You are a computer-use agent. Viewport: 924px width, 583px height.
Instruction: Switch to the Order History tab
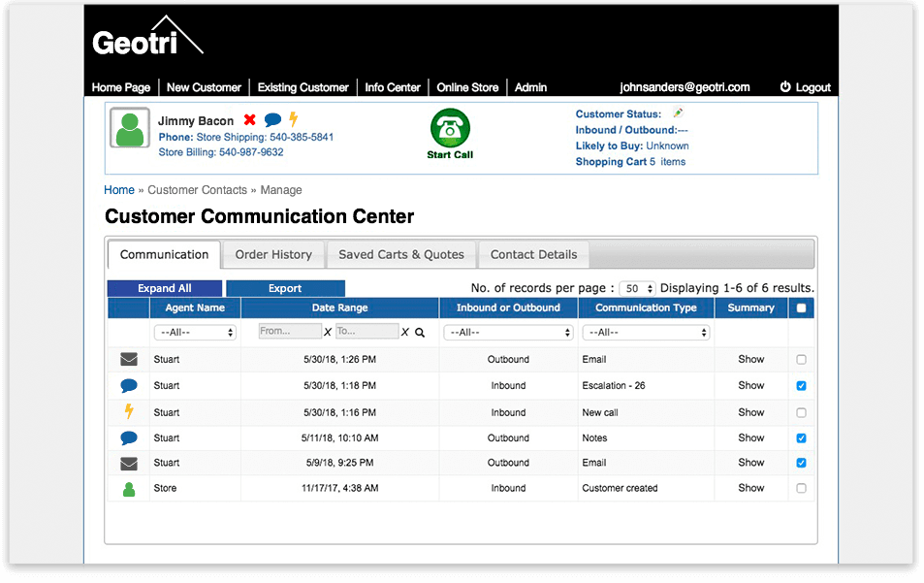pos(273,255)
